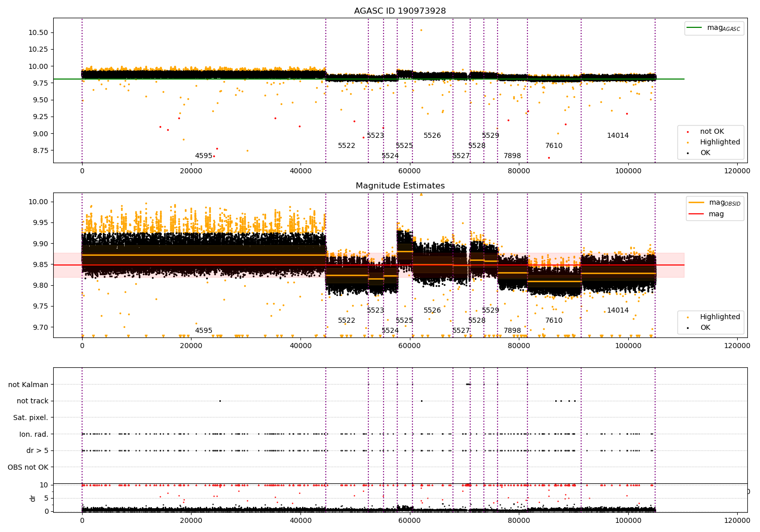Viewport: 760px width, 532px height.
Task: Click obsid label 5525 in Magnitude Estimates panel
Action: pos(404,320)
